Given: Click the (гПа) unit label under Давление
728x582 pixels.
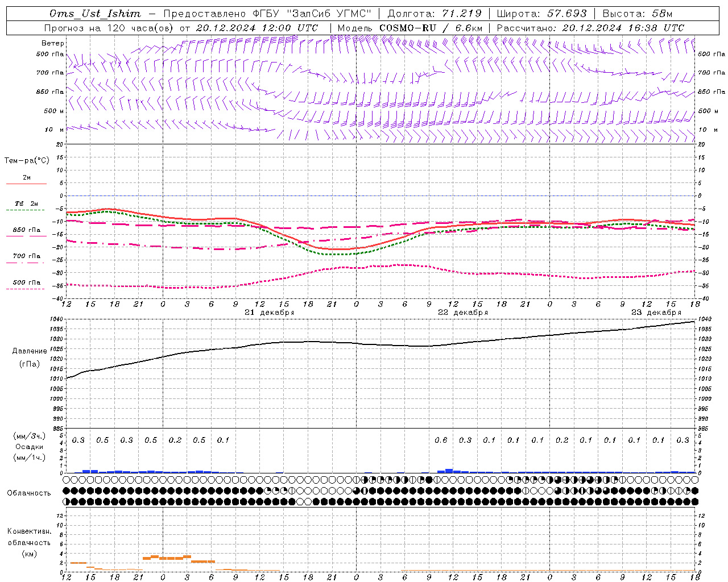Looking at the screenshot, I should coord(29,364).
